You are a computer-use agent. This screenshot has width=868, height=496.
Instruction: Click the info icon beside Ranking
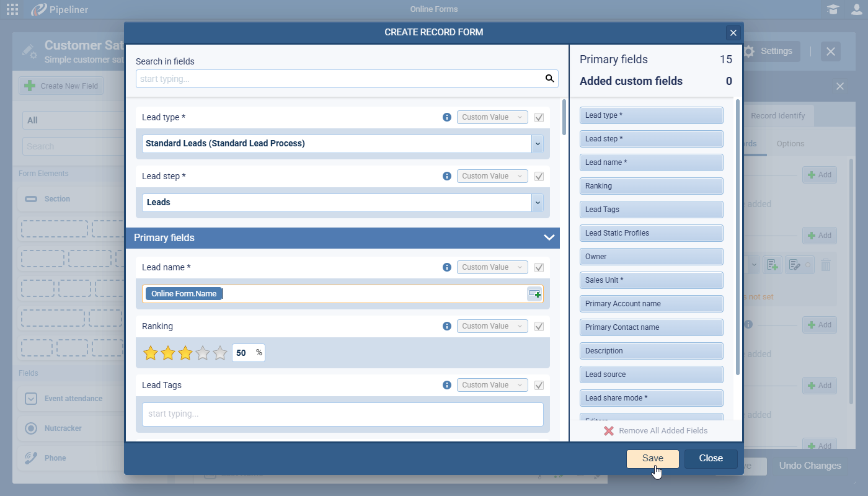(x=447, y=326)
